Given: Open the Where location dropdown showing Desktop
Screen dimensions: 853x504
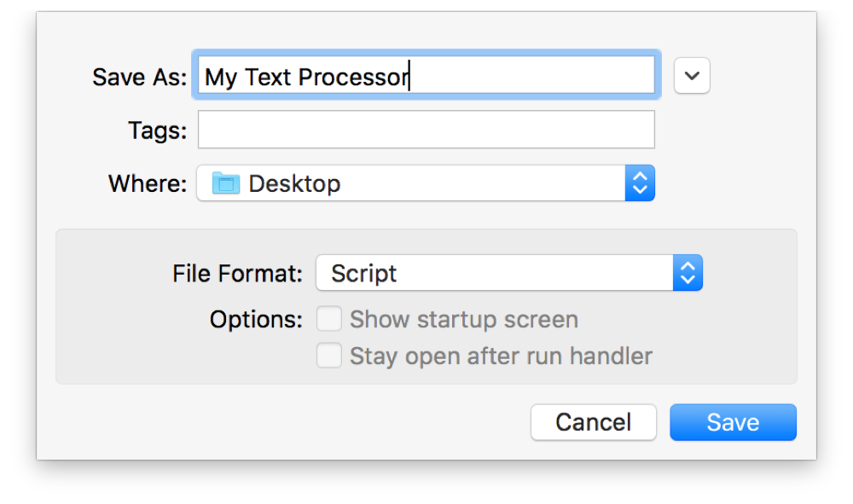Looking at the screenshot, I should click(x=426, y=183).
